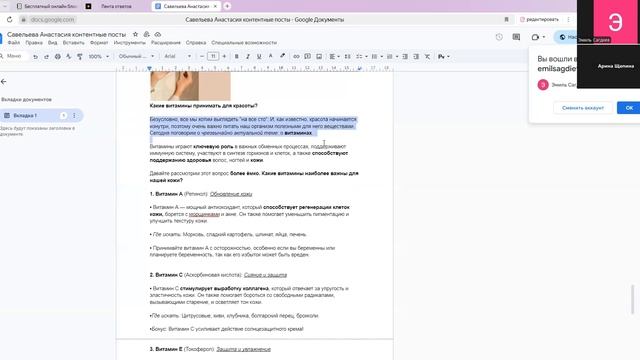Screen dimensions: 640x360
Task: Redo the last undone action
Action: pyautogui.click(x=47, y=56)
